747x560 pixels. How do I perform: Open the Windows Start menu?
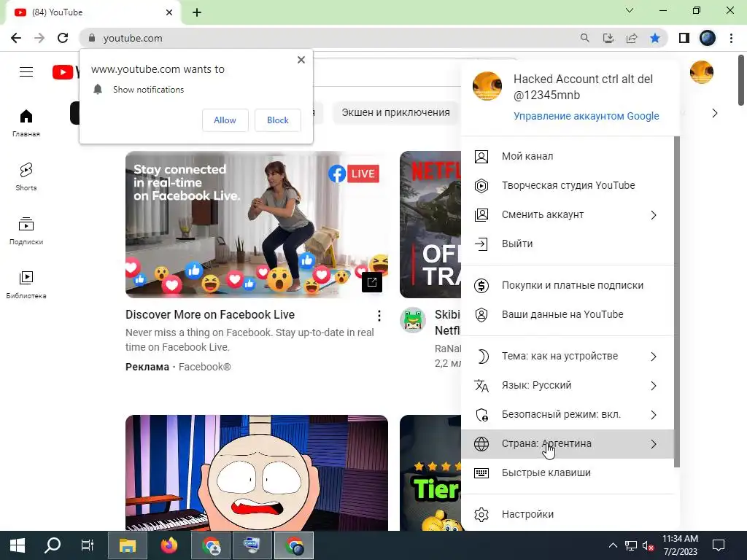coord(18,545)
